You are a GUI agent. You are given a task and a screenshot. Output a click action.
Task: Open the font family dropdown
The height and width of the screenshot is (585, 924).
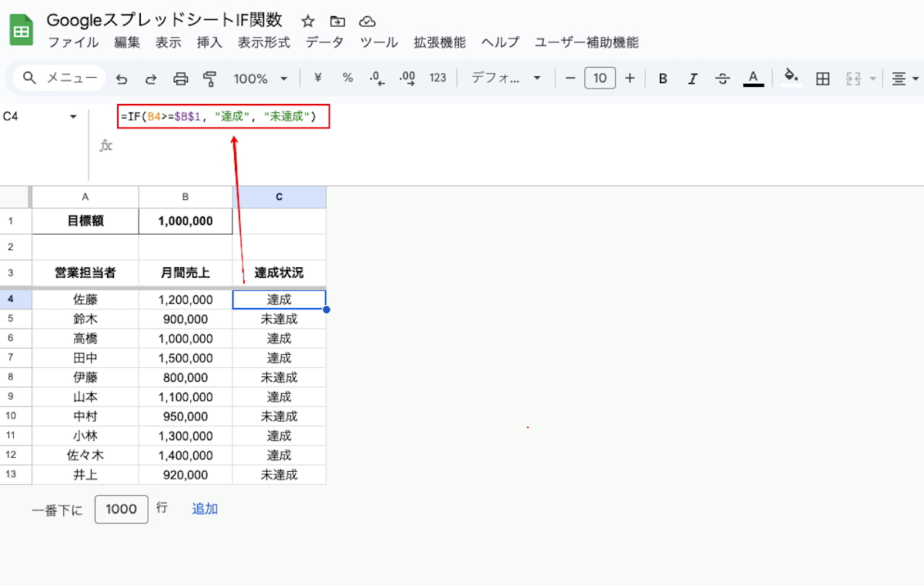(x=506, y=78)
